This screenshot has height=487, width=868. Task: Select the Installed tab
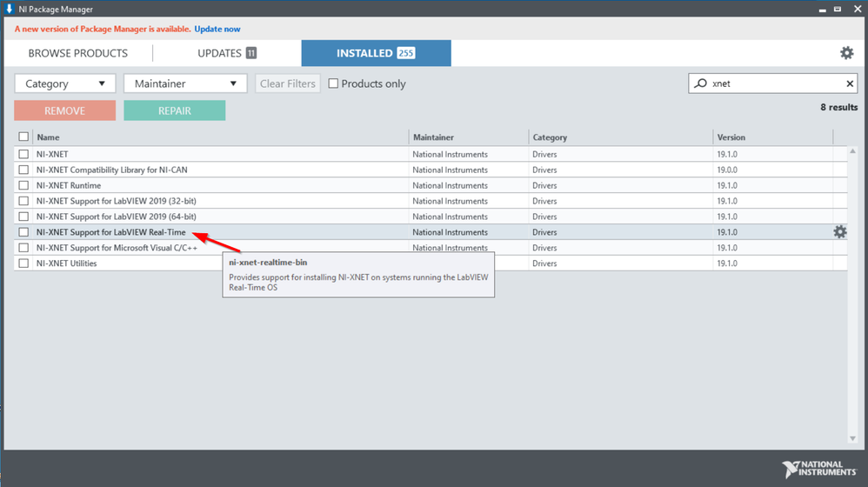376,53
